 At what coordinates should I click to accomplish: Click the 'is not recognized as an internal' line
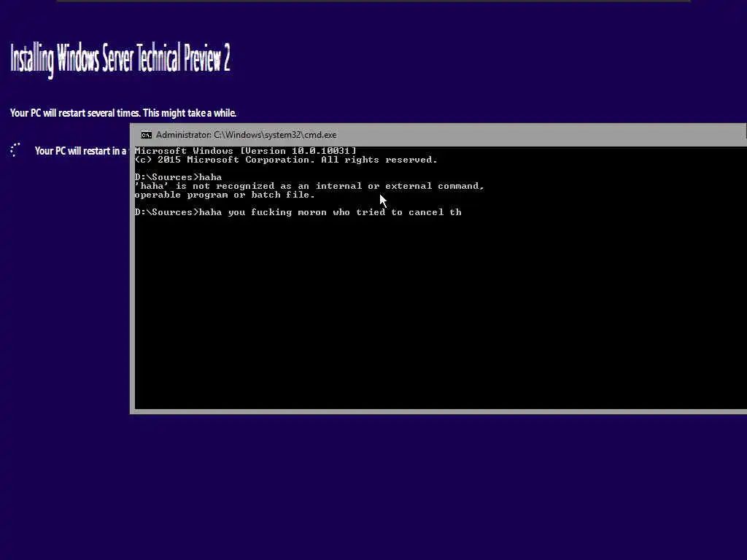309,186
